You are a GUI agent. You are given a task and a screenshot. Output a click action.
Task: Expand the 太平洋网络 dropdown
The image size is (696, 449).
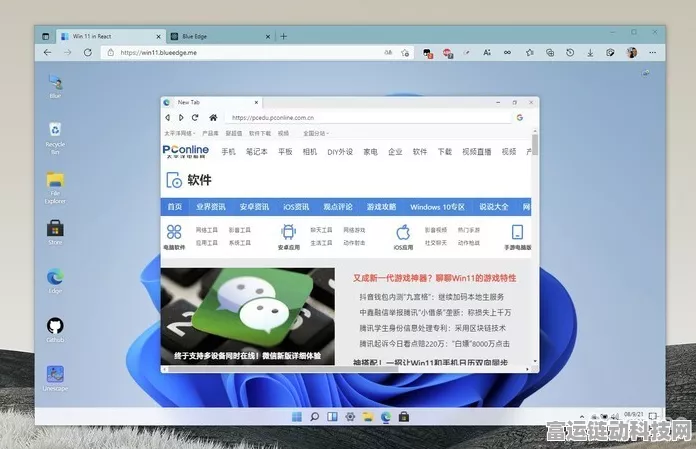(x=180, y=133)
